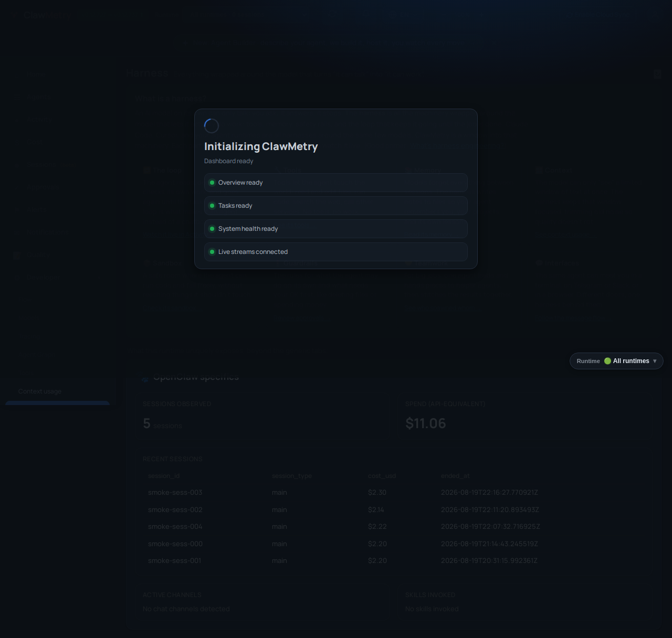Select the 'Overview ready' status row
Image resolution: width=672 pixels, height=638 pixels.
point(336,183)
